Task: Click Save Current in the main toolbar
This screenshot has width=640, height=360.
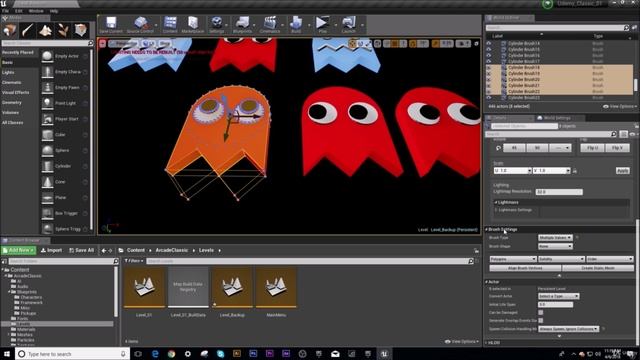Action: 111,24
